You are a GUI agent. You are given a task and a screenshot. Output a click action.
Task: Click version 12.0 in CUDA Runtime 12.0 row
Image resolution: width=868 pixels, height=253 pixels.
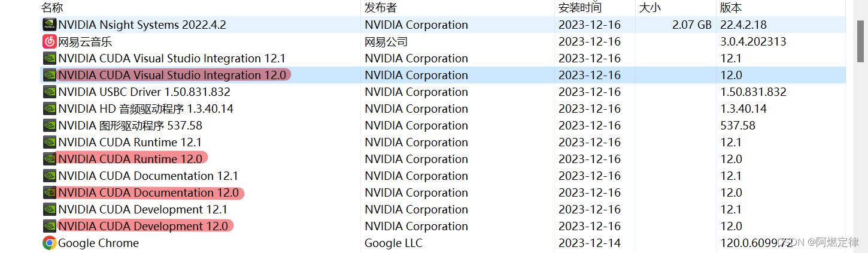732,159
